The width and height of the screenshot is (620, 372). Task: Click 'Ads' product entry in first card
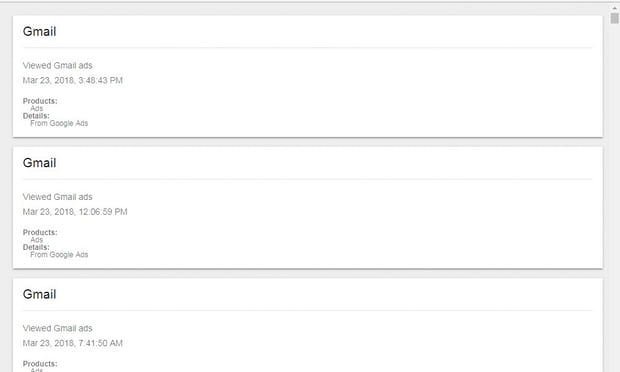point(37,108)
